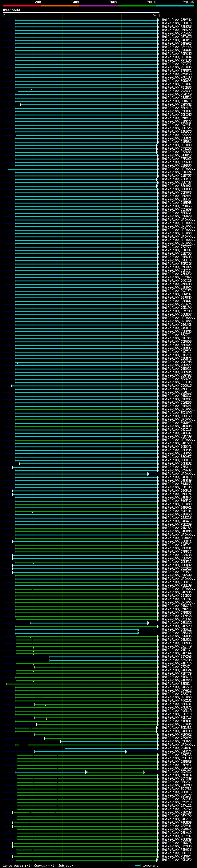This screenshot has height=868, width=197.
Task: Click the UniRef100_A9A846 label
Action: (x=177, y=829)
